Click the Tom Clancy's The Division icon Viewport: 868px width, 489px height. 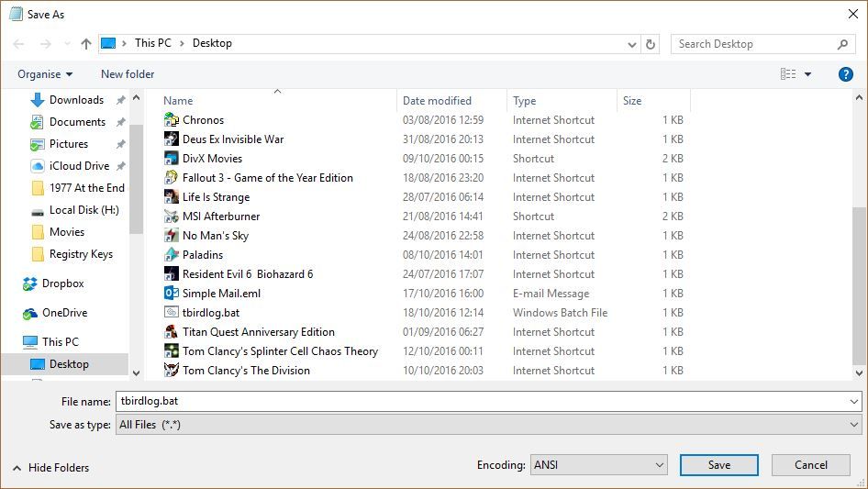tap(171, 370)
